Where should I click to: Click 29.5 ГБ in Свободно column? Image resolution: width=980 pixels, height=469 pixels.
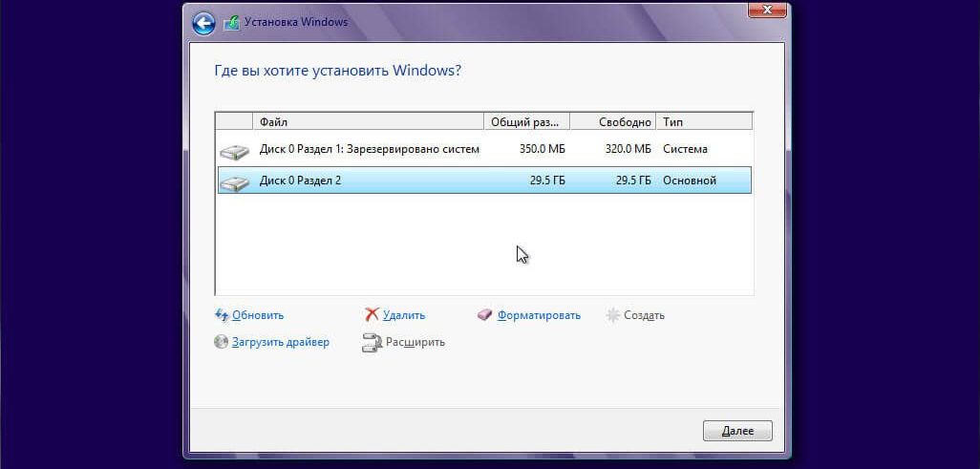tap(633, 181)
